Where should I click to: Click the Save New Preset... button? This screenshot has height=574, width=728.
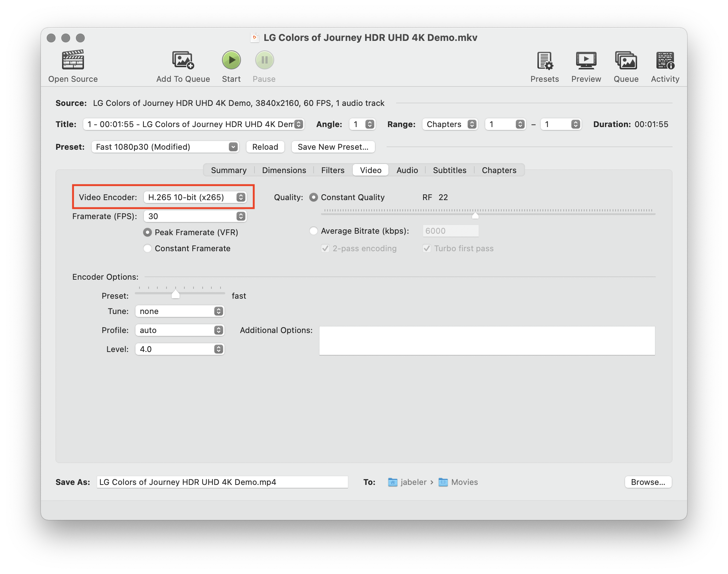point(333,147)
